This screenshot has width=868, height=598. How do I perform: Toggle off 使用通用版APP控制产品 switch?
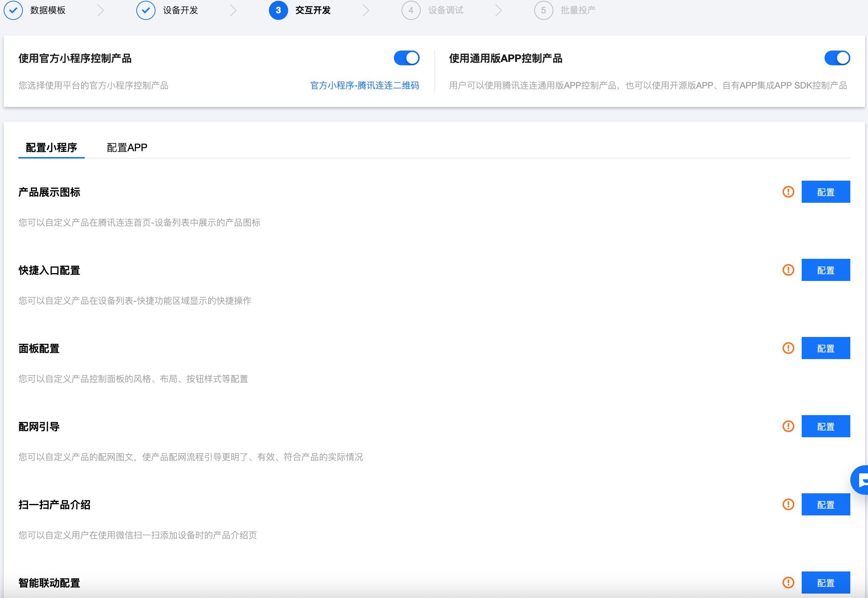(837, 58)
